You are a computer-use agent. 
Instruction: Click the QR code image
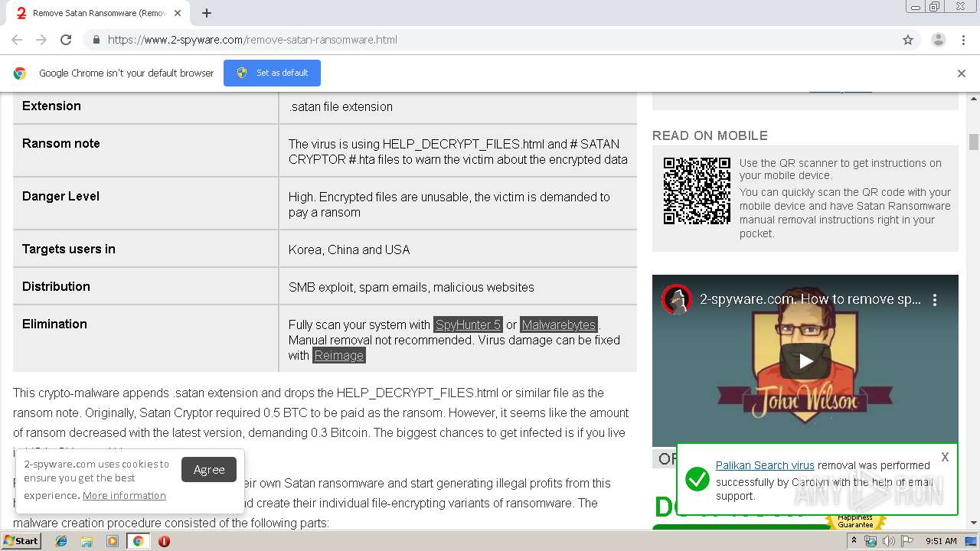click(x=697, y=191)
